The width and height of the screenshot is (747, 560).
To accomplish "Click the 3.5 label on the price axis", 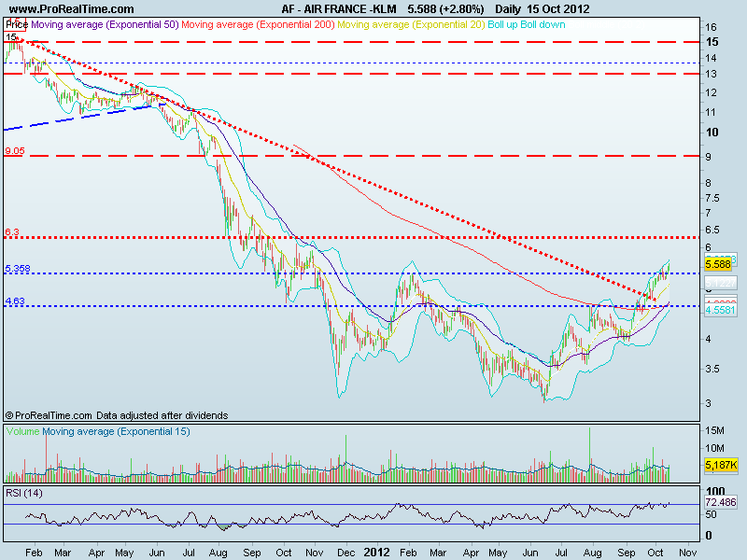I will (x=712, y=369).
